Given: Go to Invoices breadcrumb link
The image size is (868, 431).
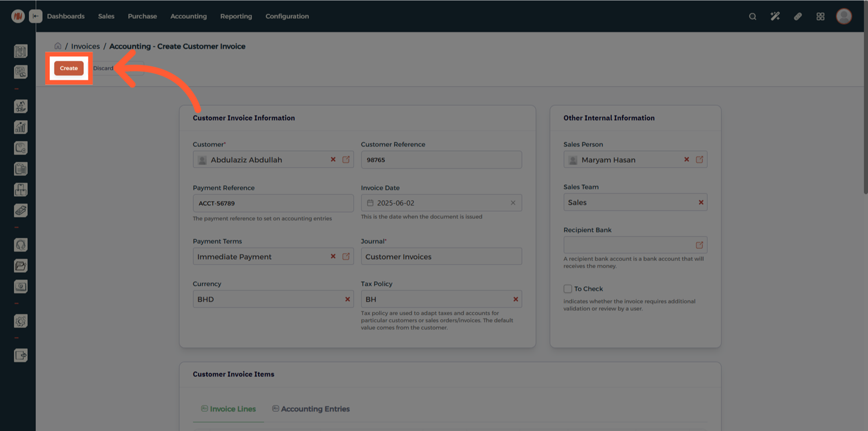Looking at the screenshot, I should tap(85, 46).
